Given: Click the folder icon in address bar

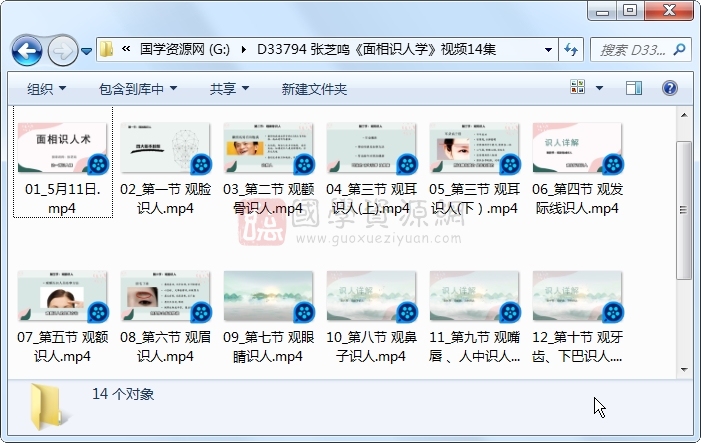Looking at the screenshot, I should [x=106, y=49].
